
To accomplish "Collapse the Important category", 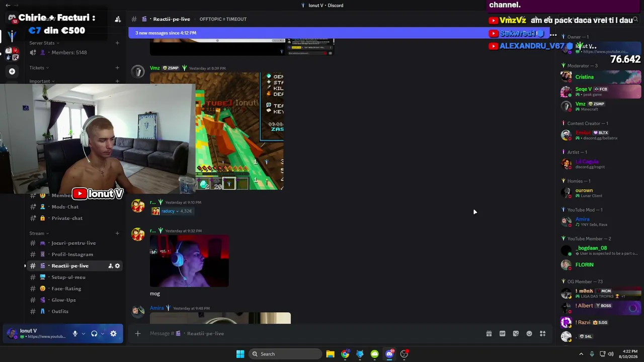I will [42, 81].
